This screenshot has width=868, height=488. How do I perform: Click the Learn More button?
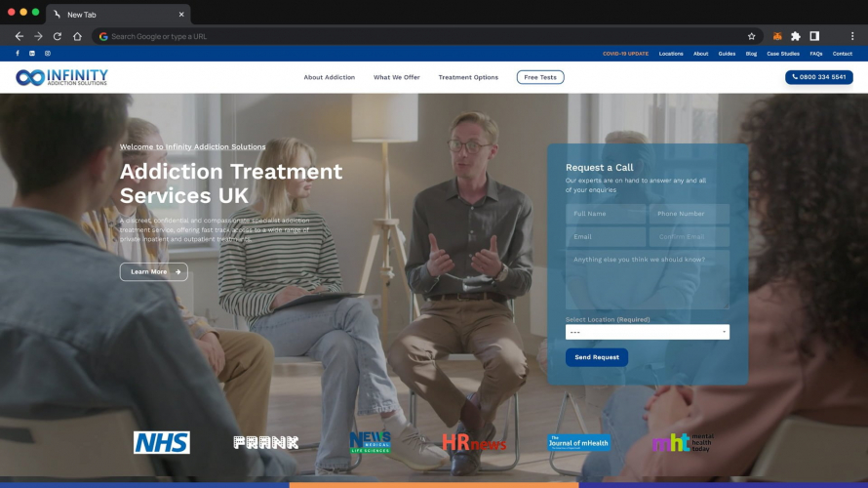point(154,272)
